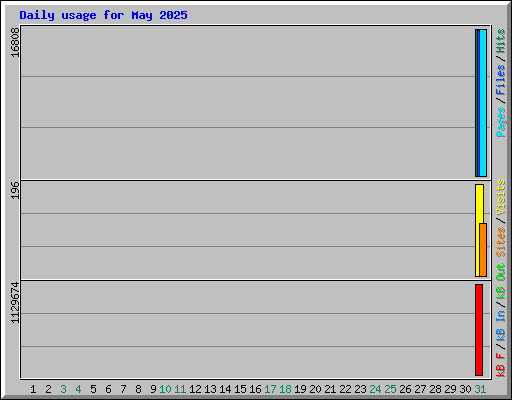Click day 28 on the x-axis

(435, 389)
